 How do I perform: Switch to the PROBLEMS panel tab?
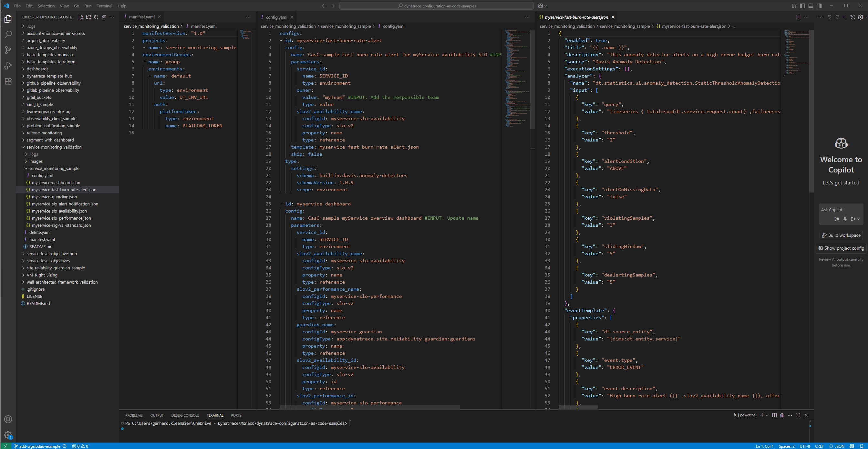(134, 415)
